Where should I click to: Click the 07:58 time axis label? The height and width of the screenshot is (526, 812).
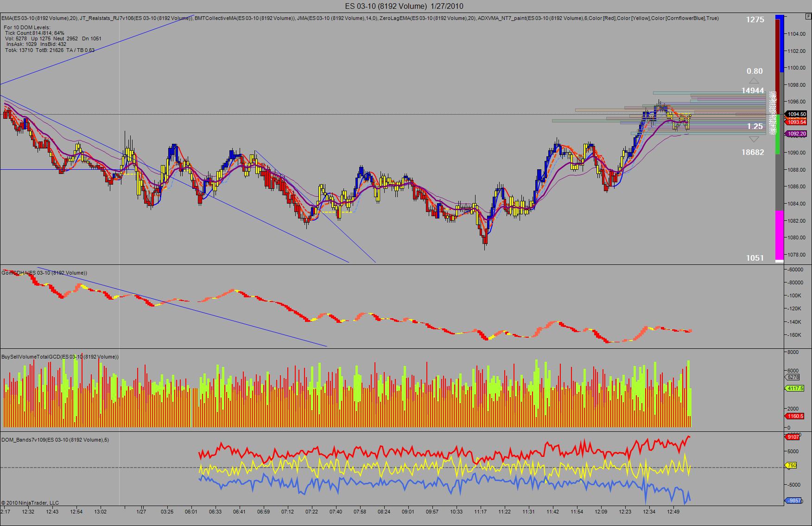click(x=360, y=512)
